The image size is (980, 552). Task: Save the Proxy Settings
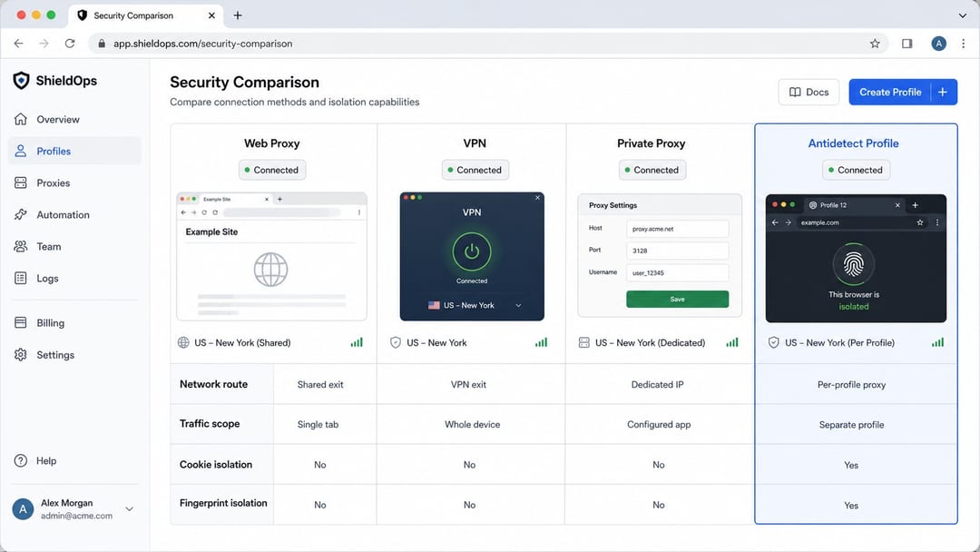pos(678,300)
